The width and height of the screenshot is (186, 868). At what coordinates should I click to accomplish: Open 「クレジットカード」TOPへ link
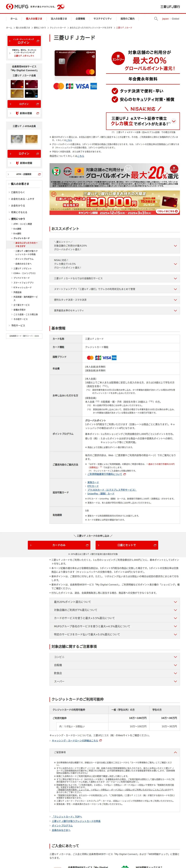point(67,816)
